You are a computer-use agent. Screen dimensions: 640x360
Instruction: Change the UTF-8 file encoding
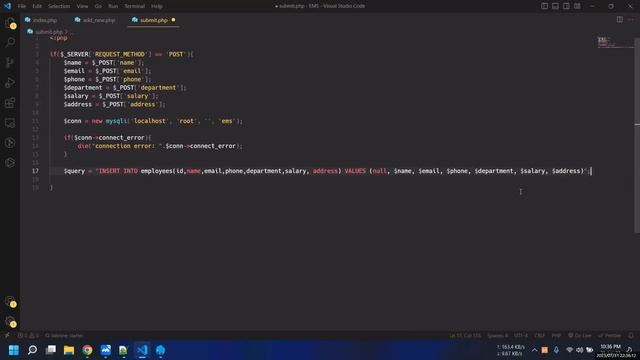pos(521,336)
